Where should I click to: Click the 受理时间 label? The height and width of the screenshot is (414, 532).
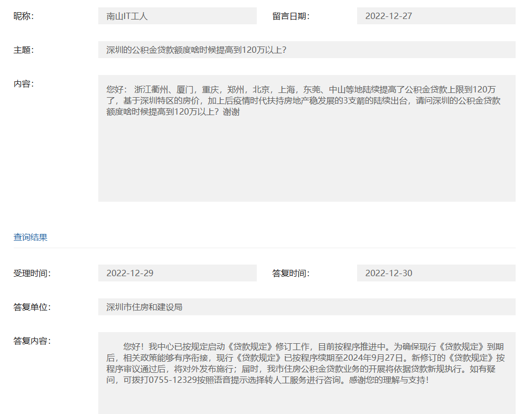click(x=32, y=273)
